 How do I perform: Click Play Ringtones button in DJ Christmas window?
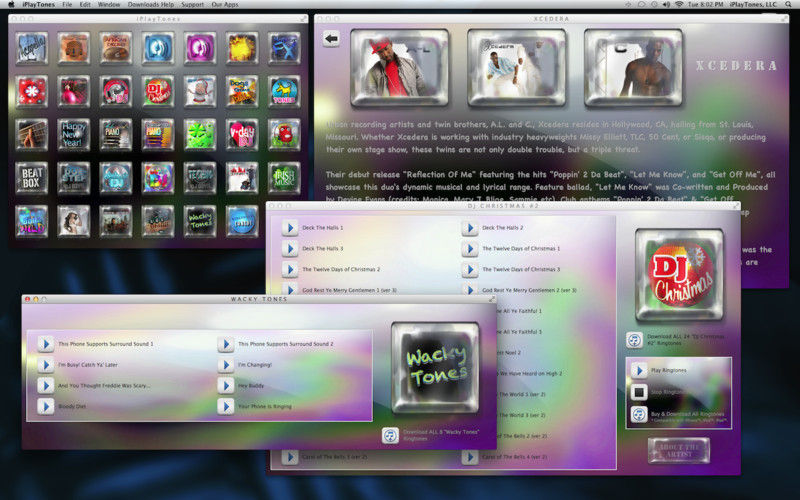[x=639, y=370]
